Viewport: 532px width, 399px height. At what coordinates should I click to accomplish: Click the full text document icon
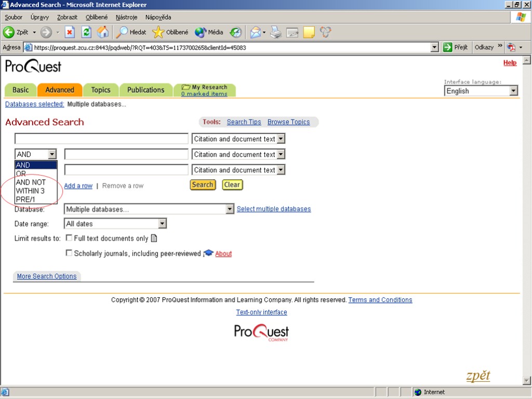tap(154, 238)
